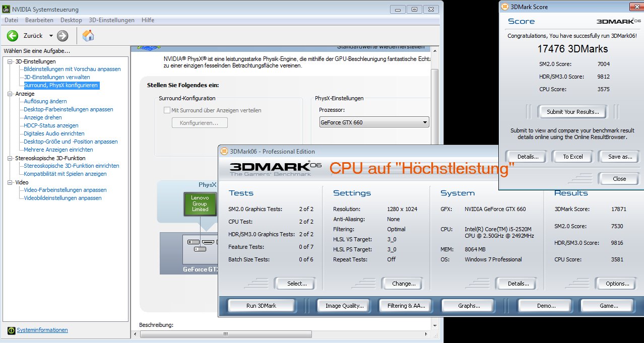Click the 17476 3DMarks score text
Screen dimensions: 644x343
(573, 49)
